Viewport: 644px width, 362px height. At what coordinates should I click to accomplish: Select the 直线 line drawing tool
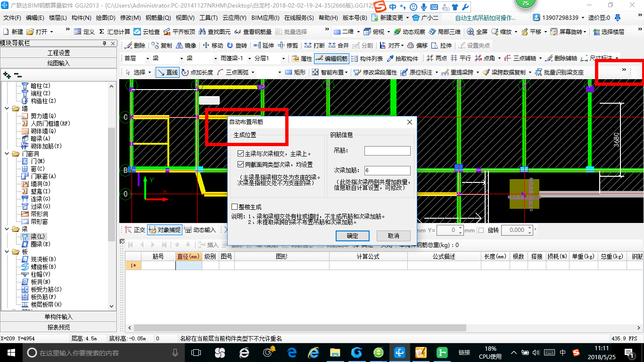click(x=167, y=72)
